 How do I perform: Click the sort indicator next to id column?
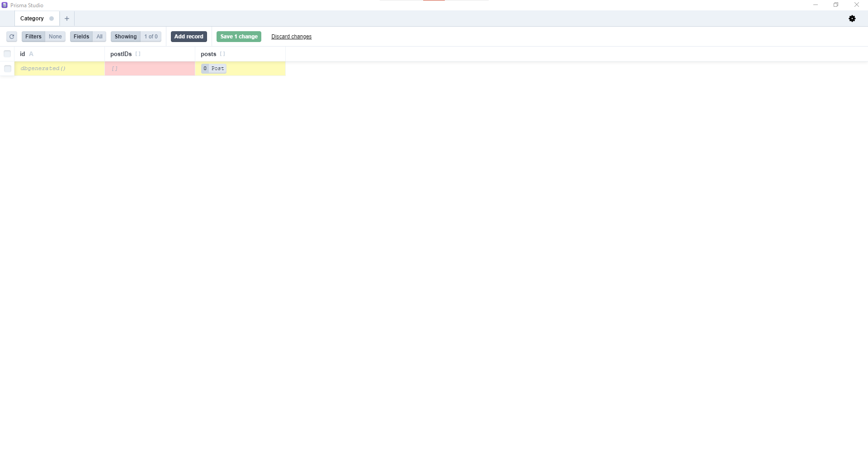(31, 54)
